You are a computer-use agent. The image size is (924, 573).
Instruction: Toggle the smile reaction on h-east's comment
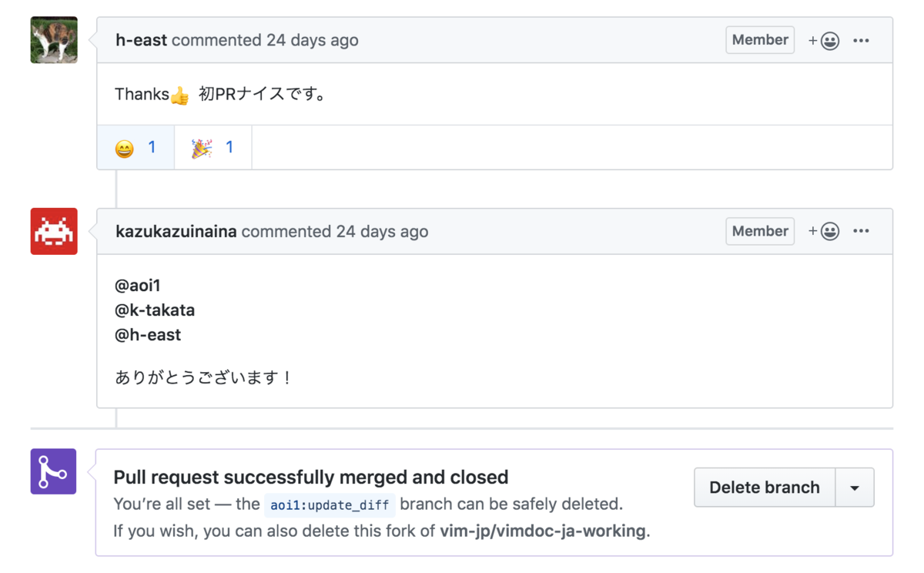[x=135, y=146]
